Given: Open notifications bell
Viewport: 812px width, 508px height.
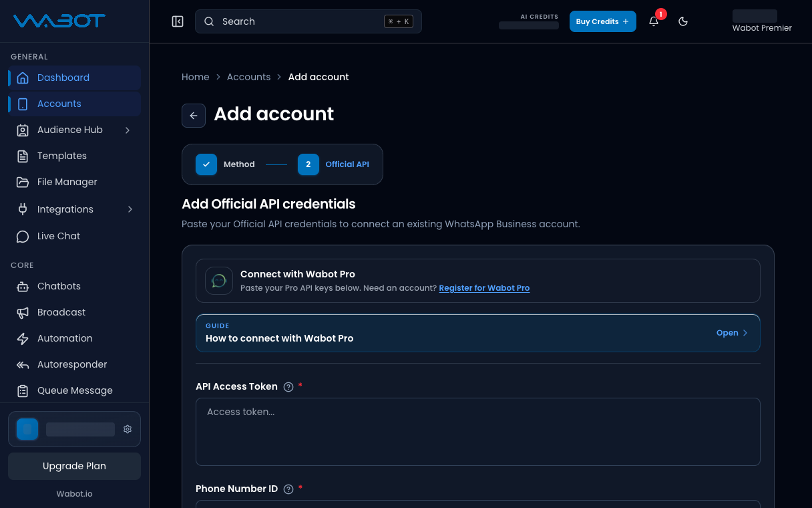Looking at the screenshot, I should (654, 21).
